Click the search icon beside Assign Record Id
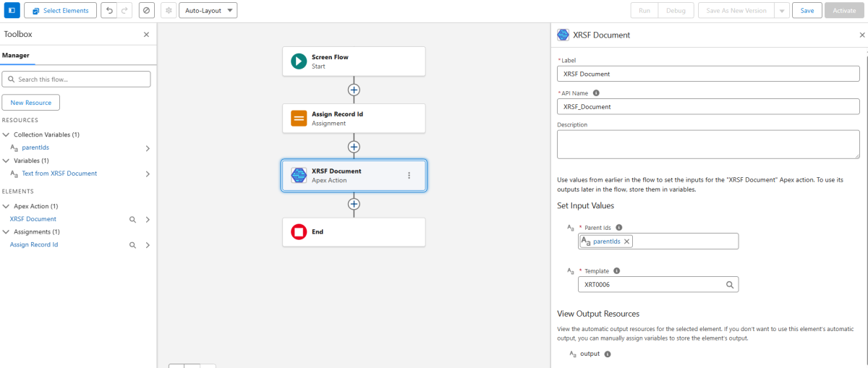 (132, 245)
